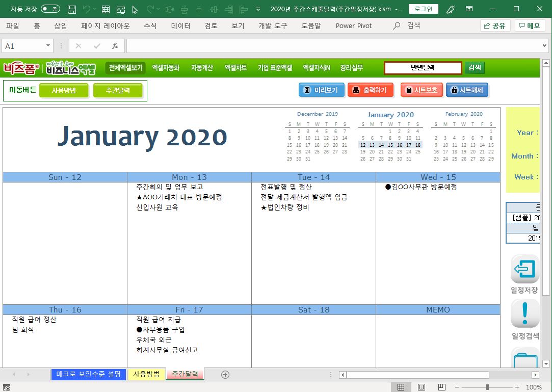Open the Redo history dropdown arrow
Viewport: 552px width, 392px height.
point(159,10)
